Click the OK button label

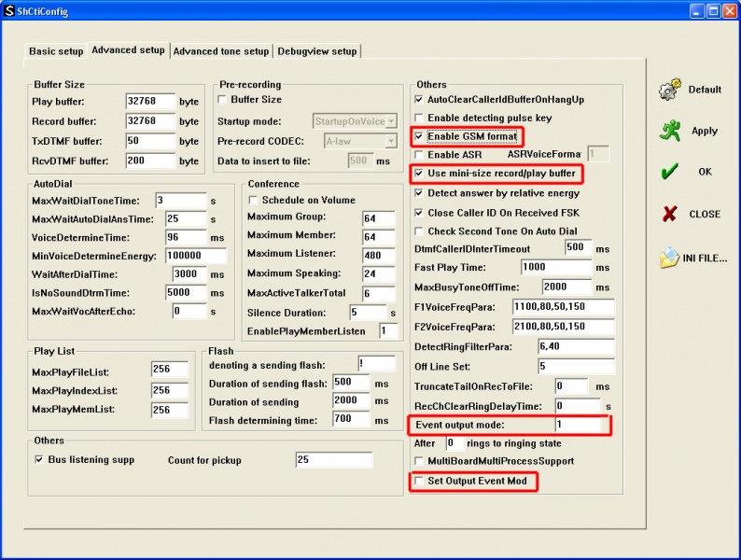tap(706, 172)
